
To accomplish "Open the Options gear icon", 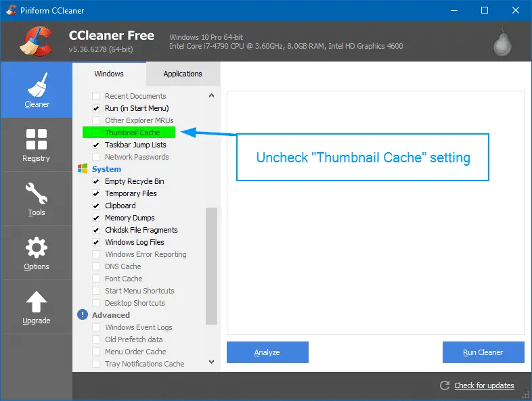I will pyautogui.click(x=37, y=247).
